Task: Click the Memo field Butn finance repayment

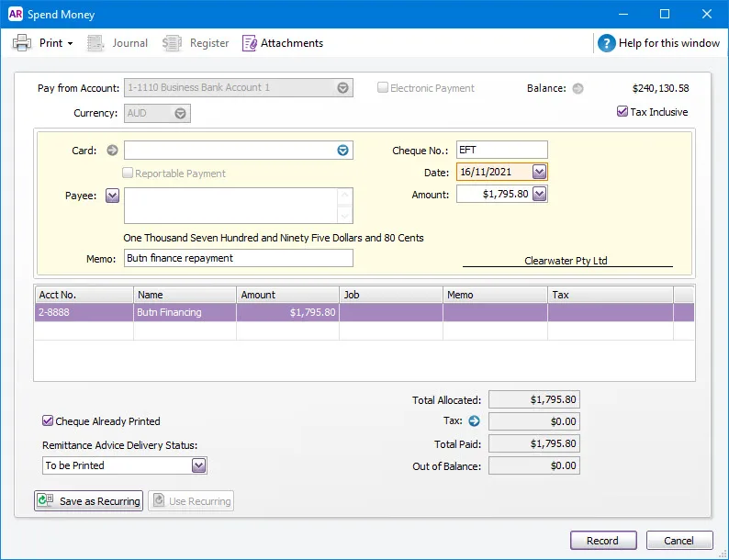Action: click(x=239, y=258)
